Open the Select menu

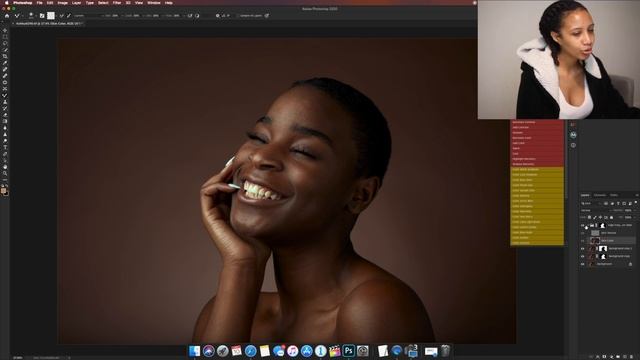coord(103,2)
